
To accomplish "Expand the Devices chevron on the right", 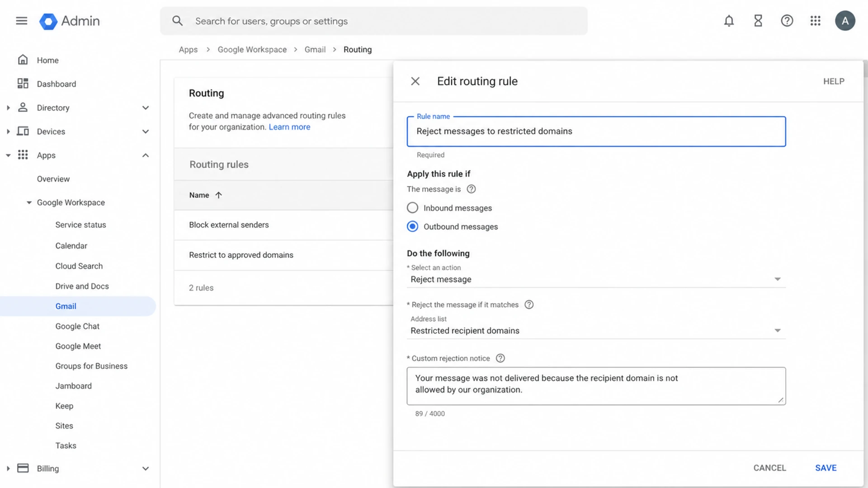I will 146,131.
